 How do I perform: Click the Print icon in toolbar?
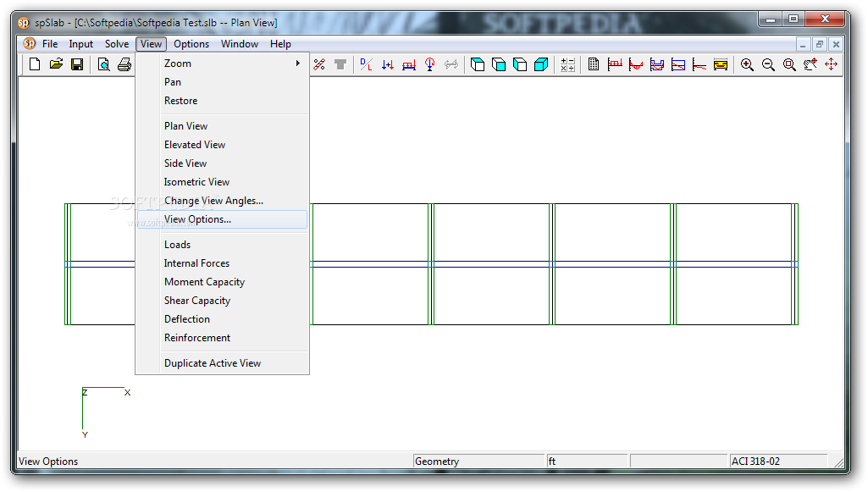124,64
